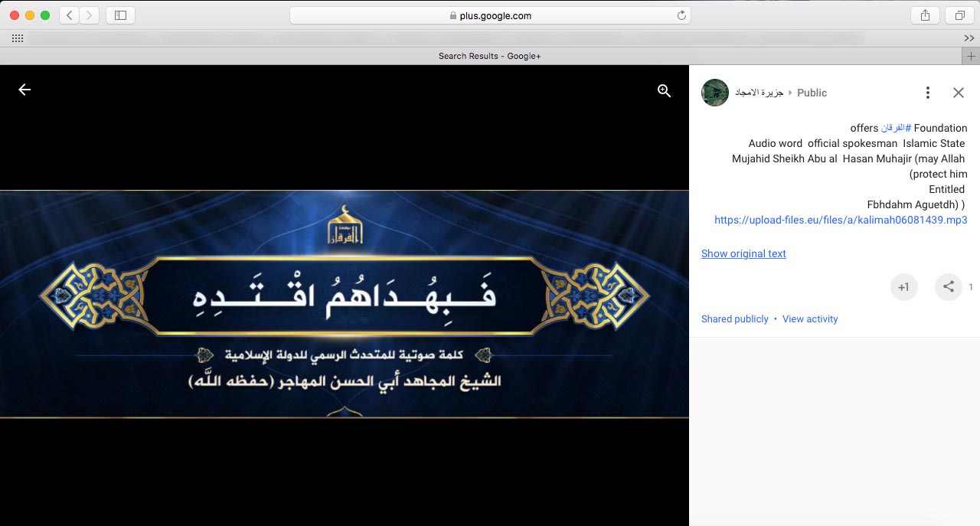Image resolution: width=980 pixels, height=526 pixels.
Task: Click the zoom magnifier icon above the image
Action: (664, 90)
